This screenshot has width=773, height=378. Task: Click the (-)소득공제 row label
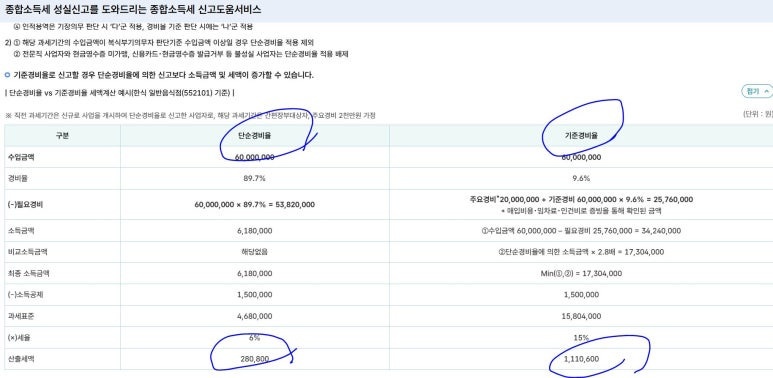(x=25, y=295)
